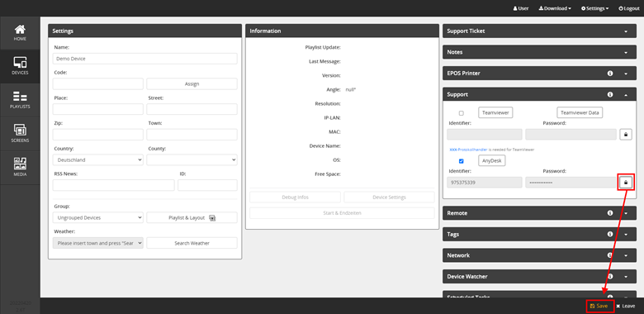This screenshot has height=314, width=644.
Task: Open the Screens section icon
Action: click(20, 134)
